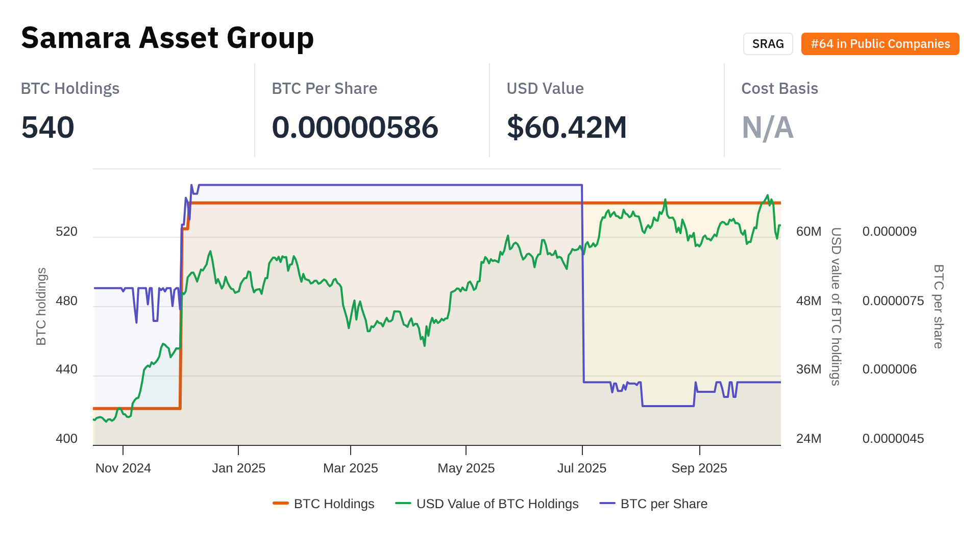Click the BTC Per Share 0.00000586 value
Image resolution: width=980 pixels, height=551 pixels.
tap(355, 127)
